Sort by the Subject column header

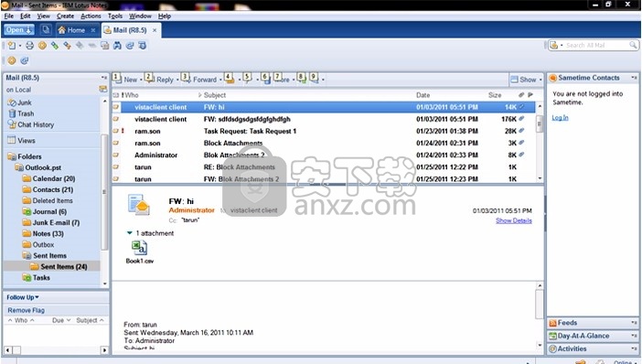point(215,95)
